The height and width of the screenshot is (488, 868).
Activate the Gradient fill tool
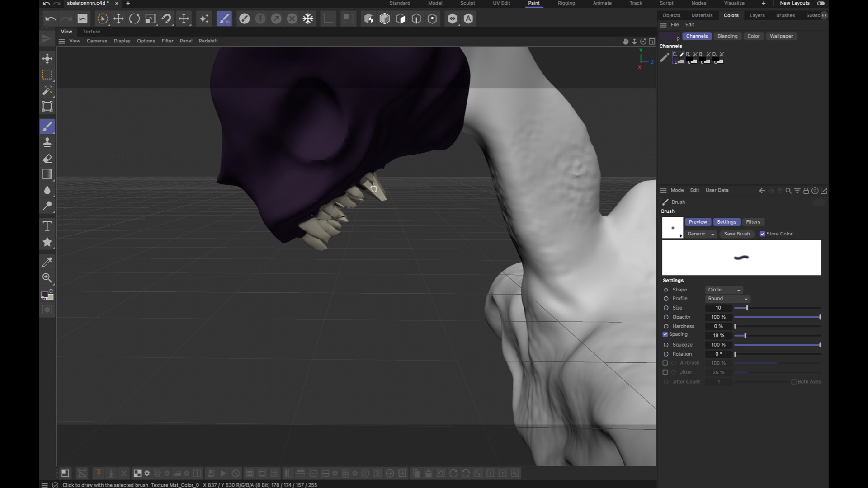pyautogui.click(x=47, y=174)
